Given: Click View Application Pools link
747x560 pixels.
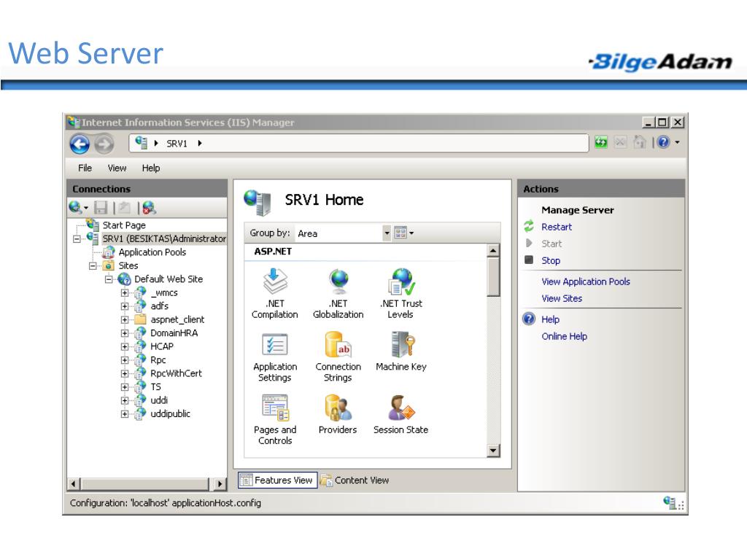Looking at the screenshot, I should [x=586, y=281].
